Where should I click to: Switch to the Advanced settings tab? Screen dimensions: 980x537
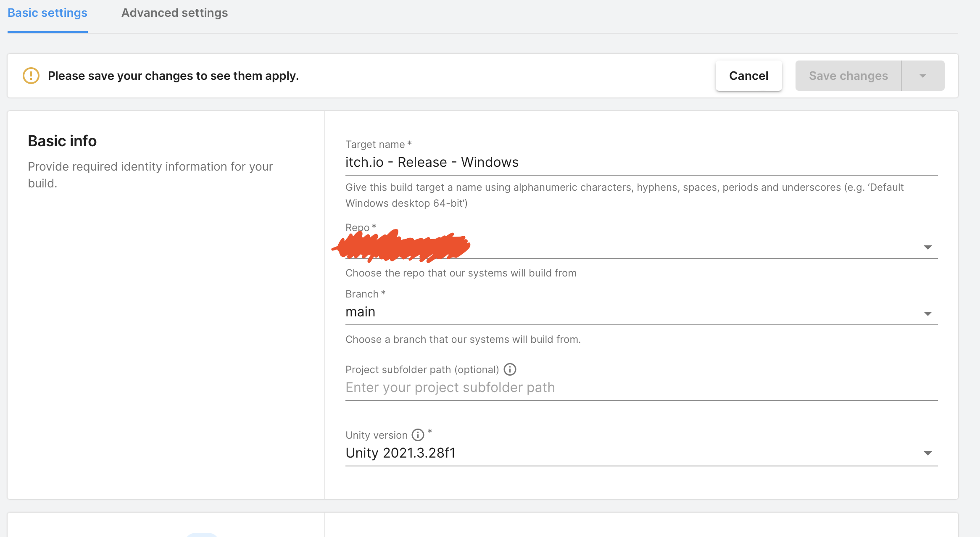[x=174, y=13]
